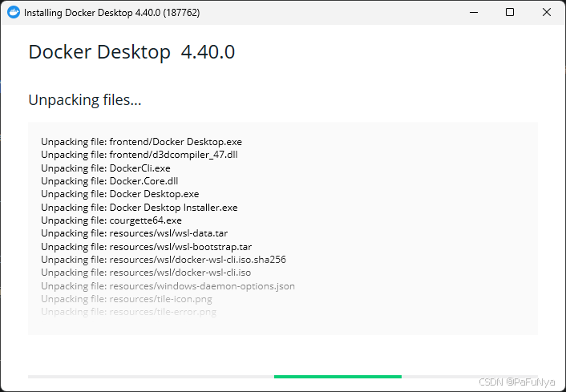The height and width of the screenshot is (392, 566).
Task: Minimize the Docker Desktop installer window
Action: 474,12
